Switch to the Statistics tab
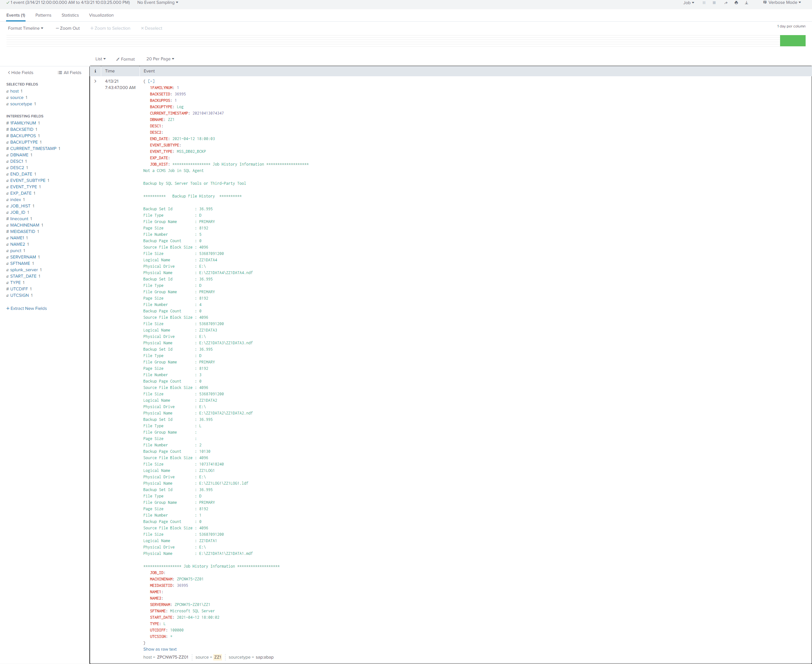Image resolution: width=812 pixels, height=664 pixels. coord(70,15)
